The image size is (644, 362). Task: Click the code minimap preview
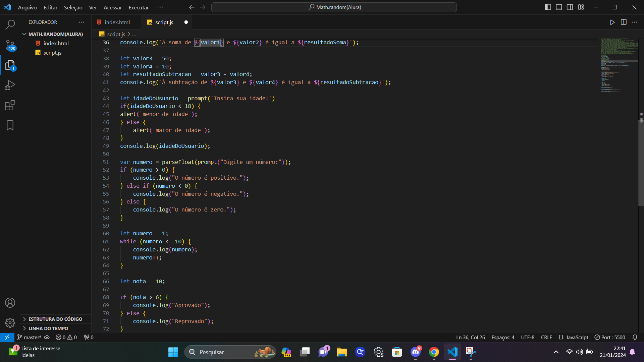click(x=619, y=65)
